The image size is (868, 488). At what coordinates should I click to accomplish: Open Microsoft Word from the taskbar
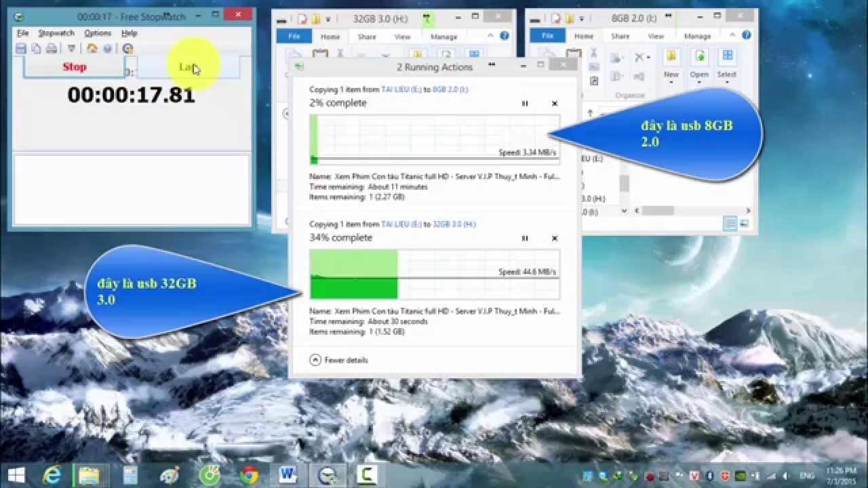pyautogui.click(x=288, y=475)
